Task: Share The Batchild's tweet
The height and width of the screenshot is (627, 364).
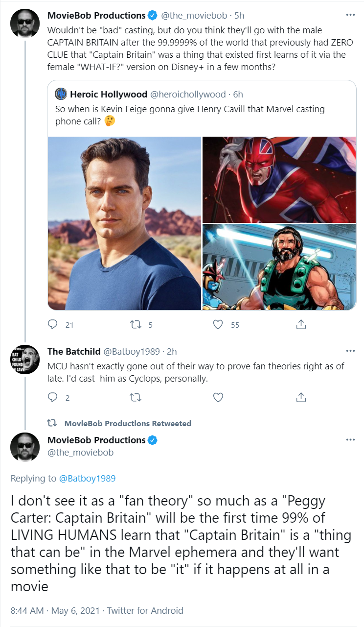Action: (x=301, y=397)
